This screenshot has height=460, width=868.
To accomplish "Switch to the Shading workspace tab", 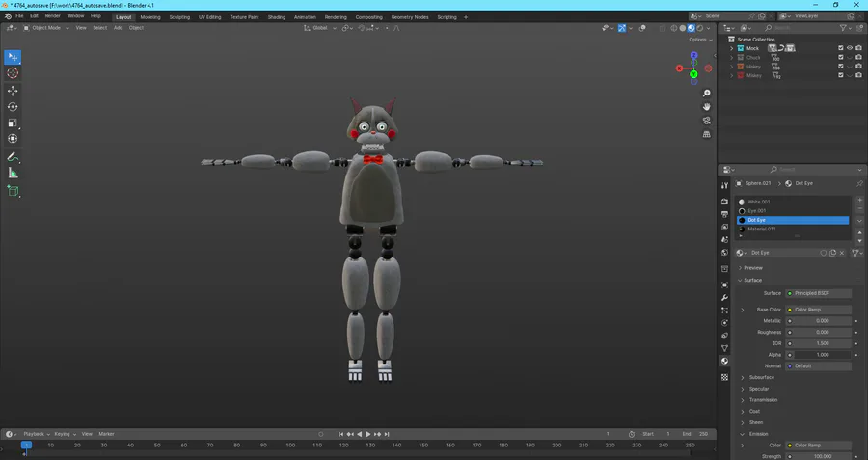I will tap(276, 17).
